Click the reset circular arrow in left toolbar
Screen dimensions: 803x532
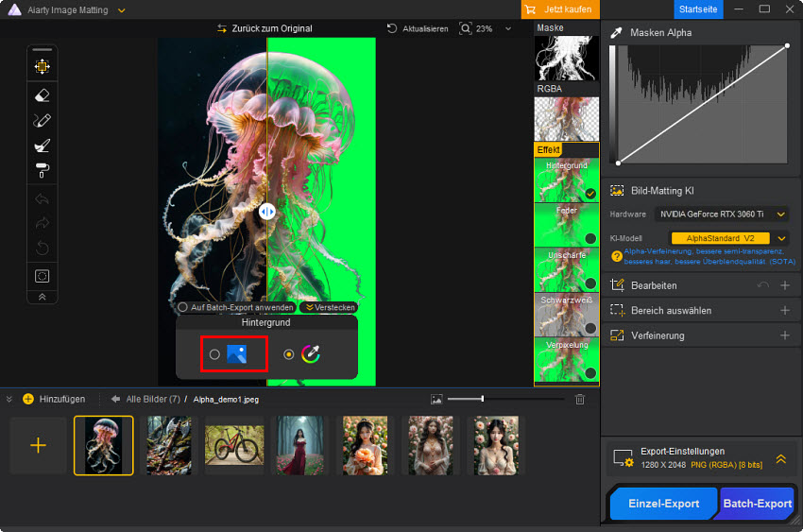42,249
